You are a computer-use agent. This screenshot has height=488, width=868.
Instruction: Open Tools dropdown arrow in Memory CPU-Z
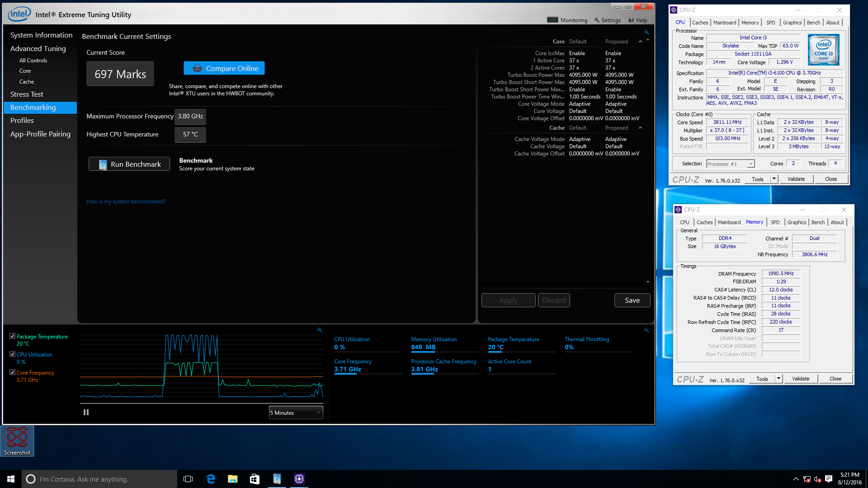778,379
